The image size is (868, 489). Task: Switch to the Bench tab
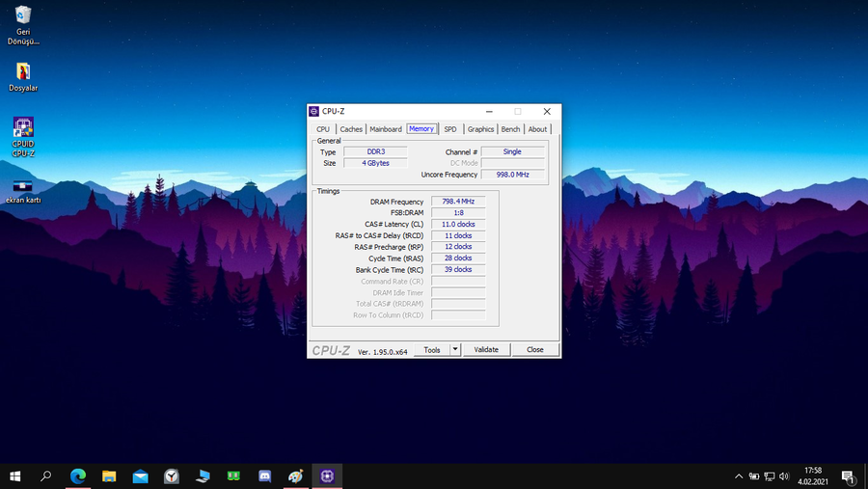pos(510,129)
